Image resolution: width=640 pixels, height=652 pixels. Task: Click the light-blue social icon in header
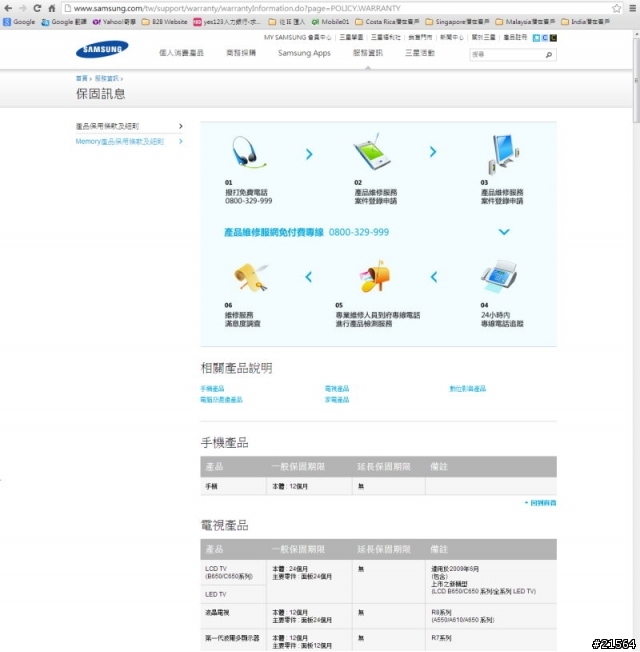(x=536, y=38)
